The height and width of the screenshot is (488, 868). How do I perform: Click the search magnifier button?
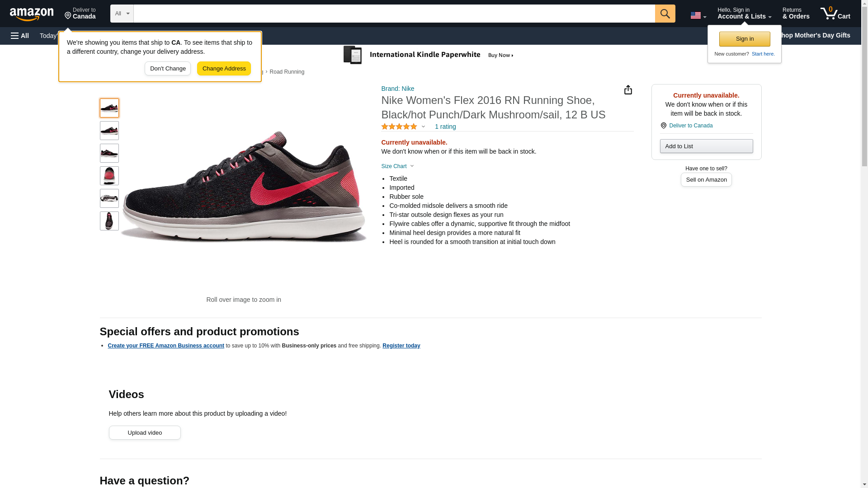[x=665, y=14]
